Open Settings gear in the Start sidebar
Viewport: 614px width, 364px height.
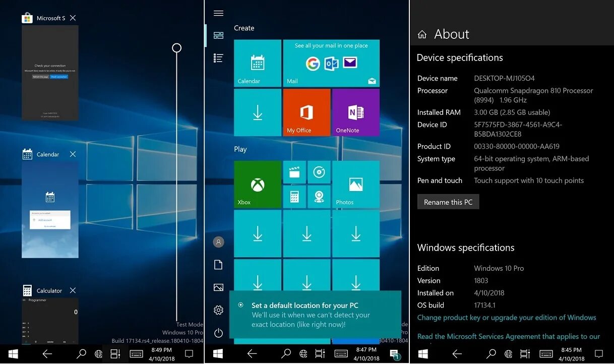(x=218, y=310)
